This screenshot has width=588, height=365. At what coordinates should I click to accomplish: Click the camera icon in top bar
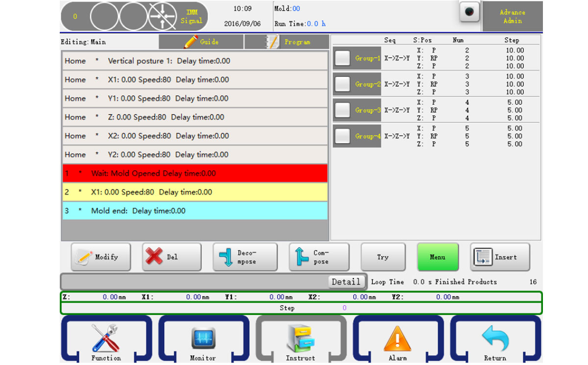[x=469, y=13]
